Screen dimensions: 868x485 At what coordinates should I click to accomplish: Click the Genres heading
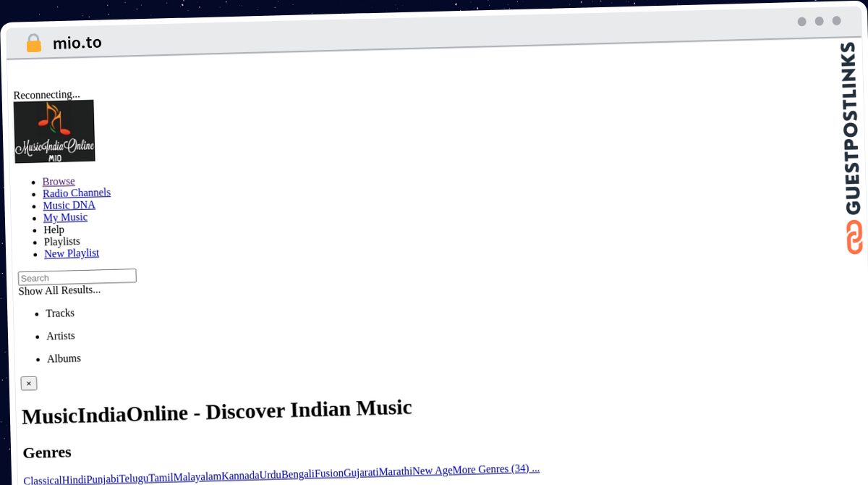47,452
